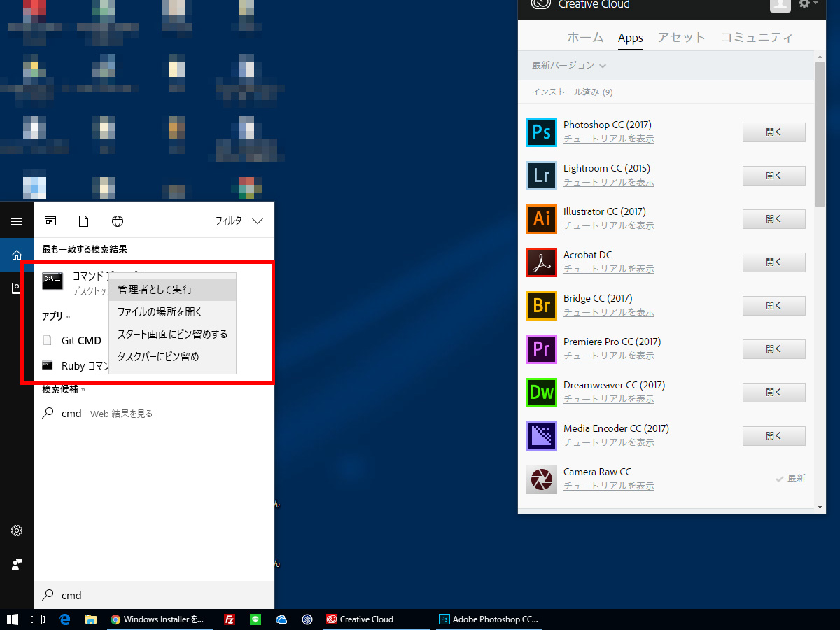840x630 pixels.
Task: Select the Dreamweaver CC icon
Action: 541,393
